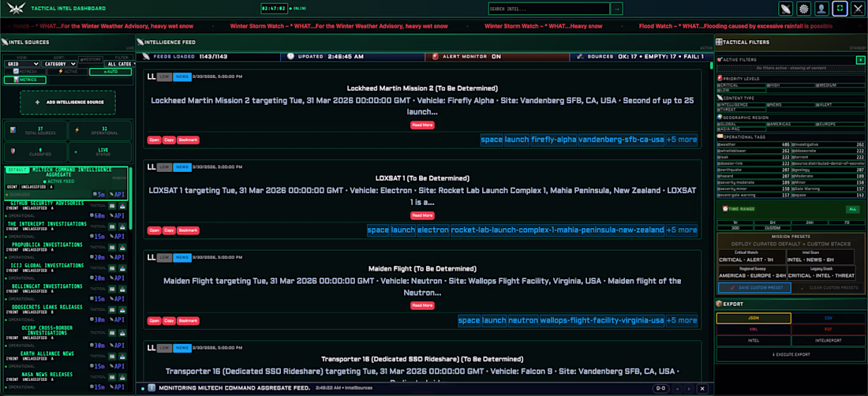Click the Updated clock icon

click(290, 57)
